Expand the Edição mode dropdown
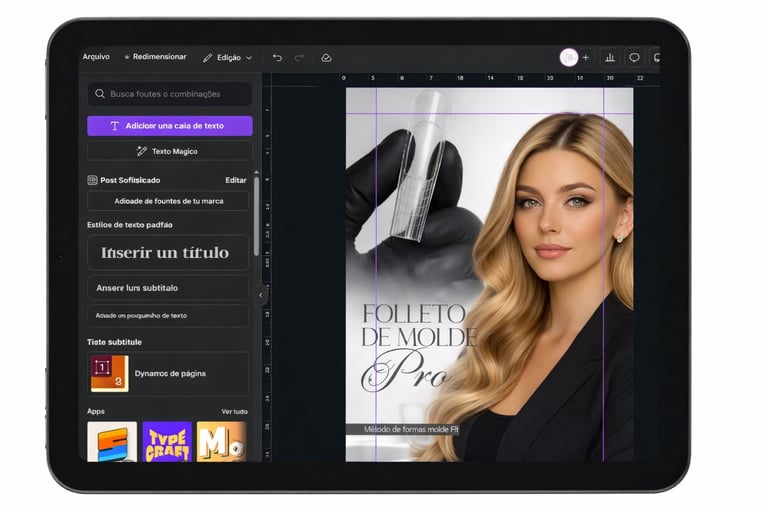 228,58
